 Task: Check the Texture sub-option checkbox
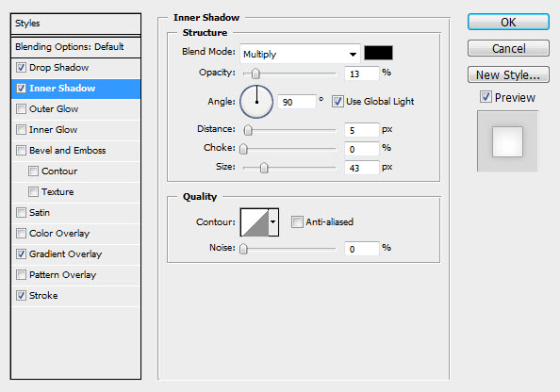(x=33, y=191)
